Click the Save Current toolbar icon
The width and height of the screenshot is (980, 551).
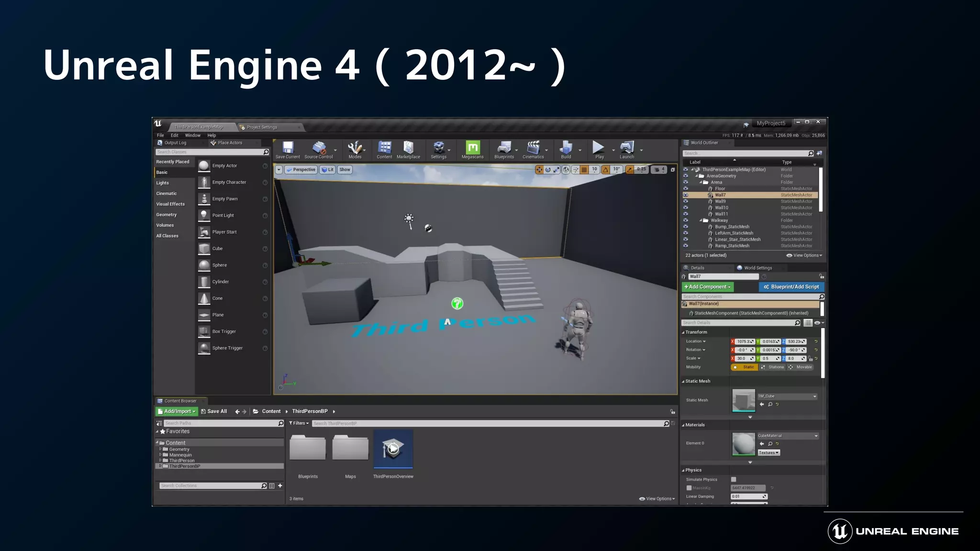(x=288, y=150)
